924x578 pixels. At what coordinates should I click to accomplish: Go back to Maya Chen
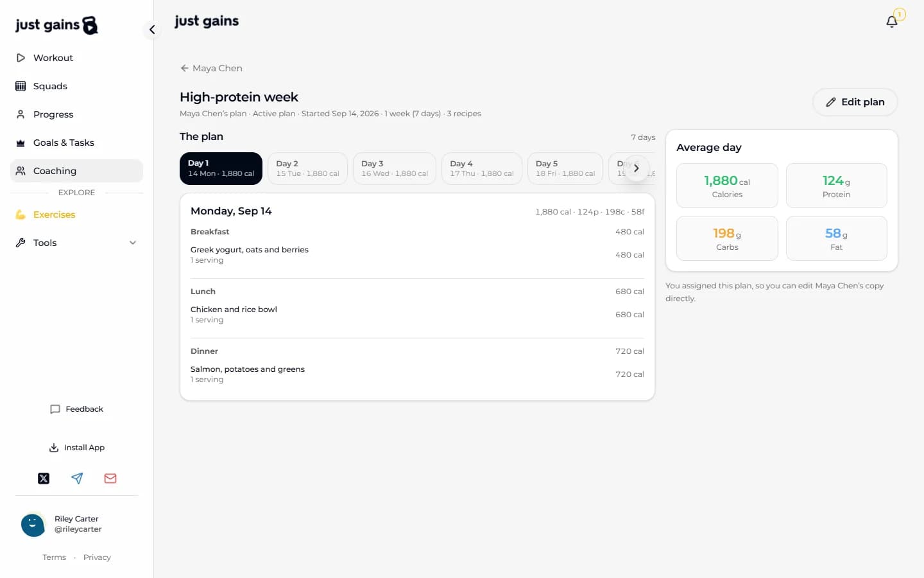point(211,68)
